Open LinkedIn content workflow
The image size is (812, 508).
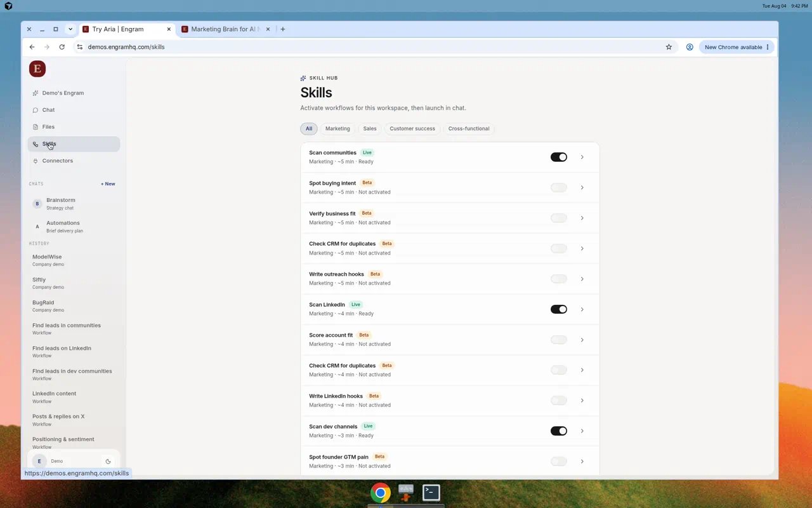click(x=74, y=398)
